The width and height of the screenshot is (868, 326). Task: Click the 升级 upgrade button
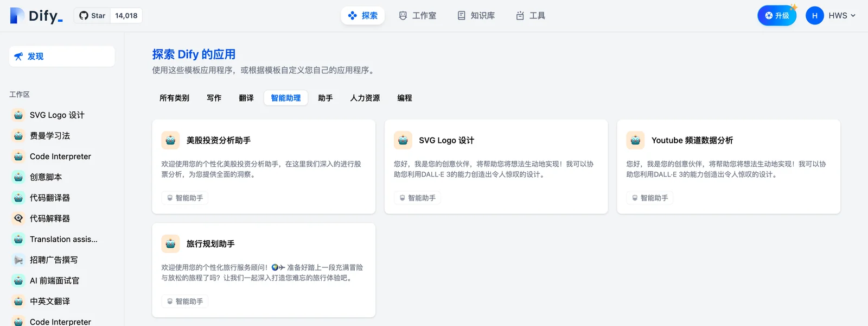777,16
